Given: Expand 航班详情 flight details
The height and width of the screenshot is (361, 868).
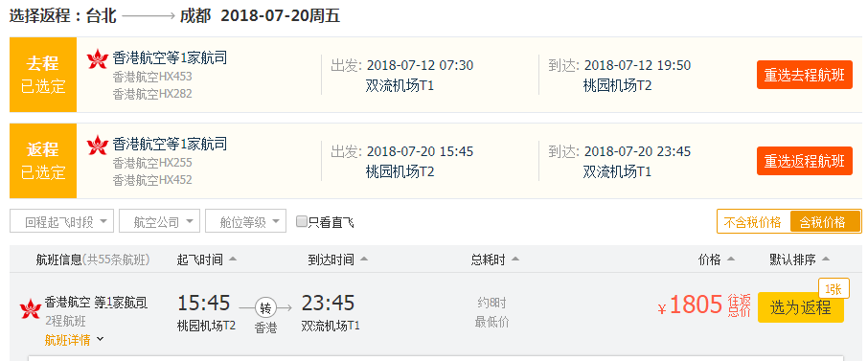Looking at the screenshot, I should [74, 339].
